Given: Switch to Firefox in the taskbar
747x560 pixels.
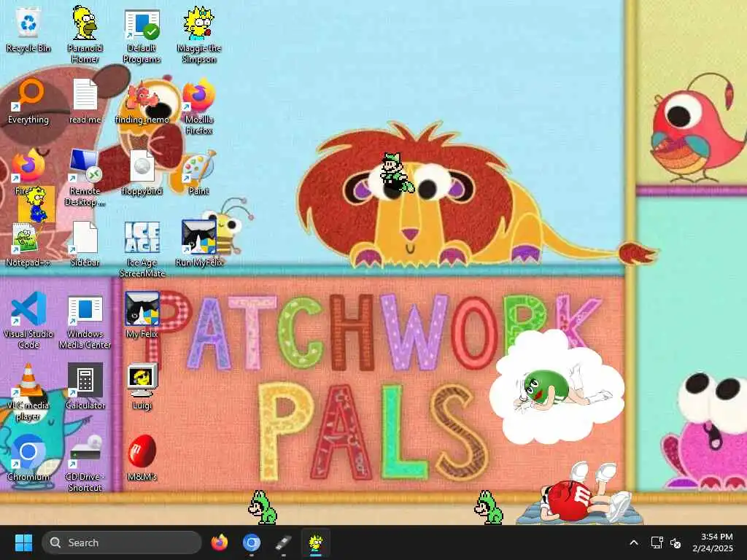Looking at the screenshot, I should point(219,542).
